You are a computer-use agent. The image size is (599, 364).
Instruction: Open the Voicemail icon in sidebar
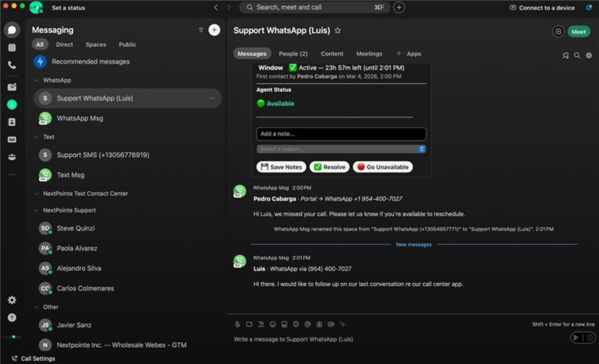point(12,139)
